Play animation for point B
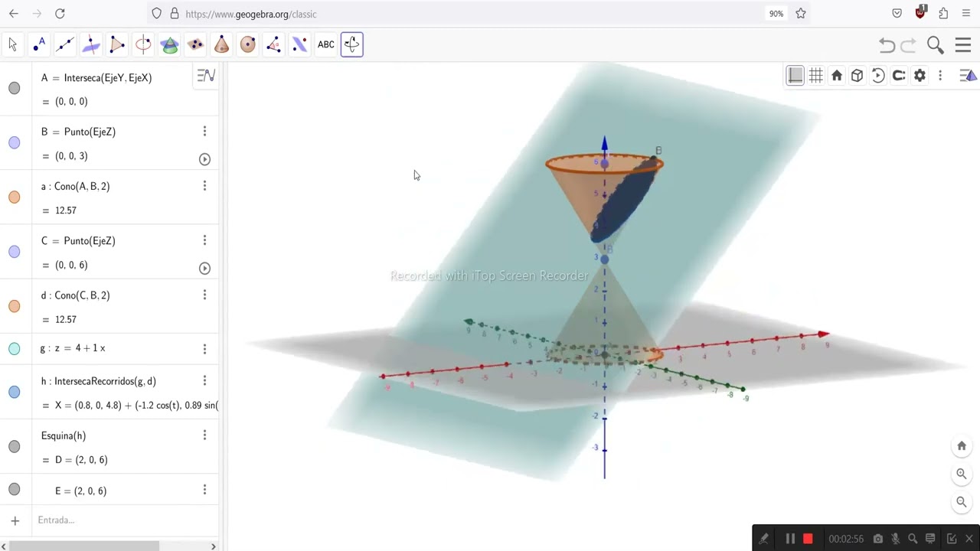Image resolution: width=980 pixels, height=551 pixels. [x=204, y=159]
